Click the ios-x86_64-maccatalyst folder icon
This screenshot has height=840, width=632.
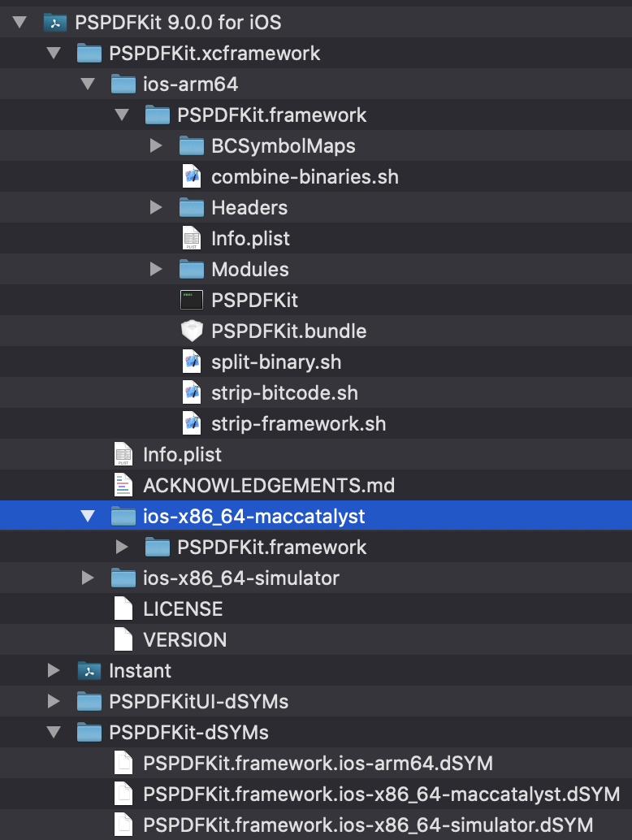[123, 517]
